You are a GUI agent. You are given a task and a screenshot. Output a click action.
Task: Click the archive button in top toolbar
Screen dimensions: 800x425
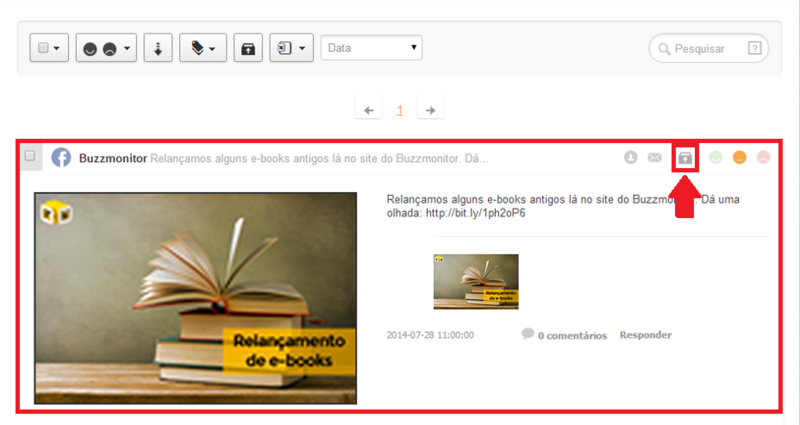[248, 48]
